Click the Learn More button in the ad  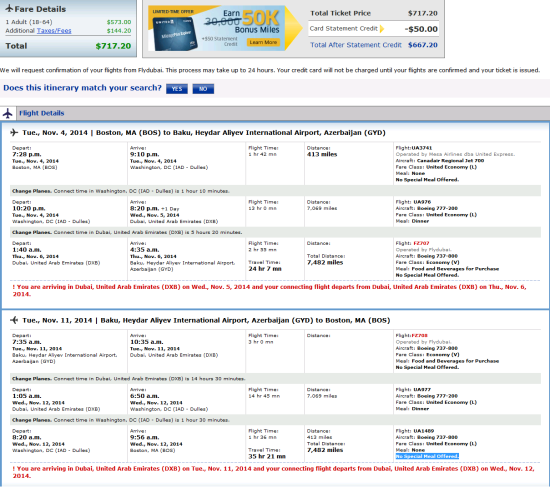tap(263, 42)
